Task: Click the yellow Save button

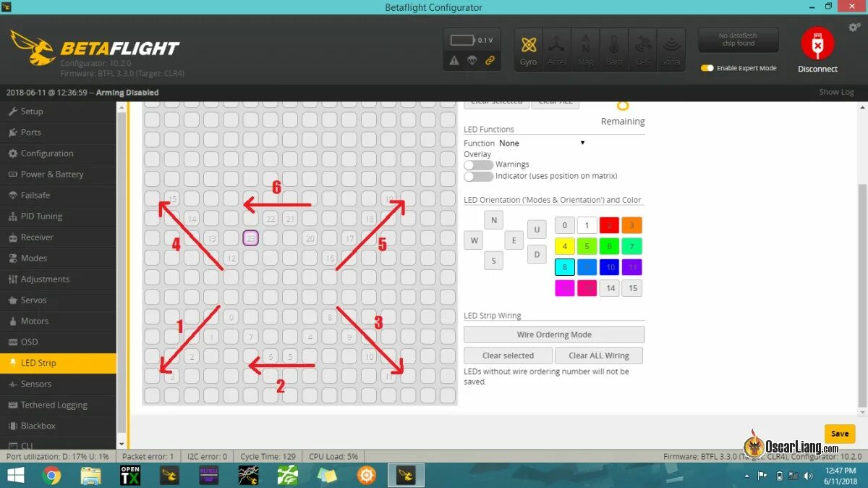Action: coord(840,434)
